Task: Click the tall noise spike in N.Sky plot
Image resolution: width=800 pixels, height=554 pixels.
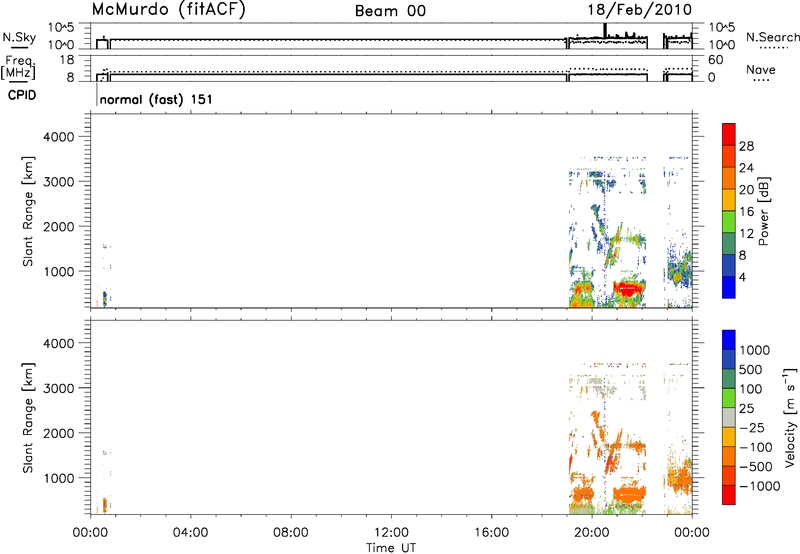Action: tap(605, 30)
